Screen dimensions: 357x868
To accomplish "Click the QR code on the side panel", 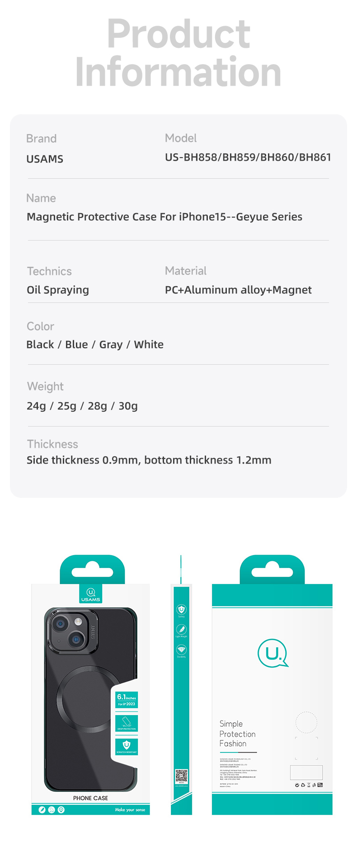I will pos(182,776).
